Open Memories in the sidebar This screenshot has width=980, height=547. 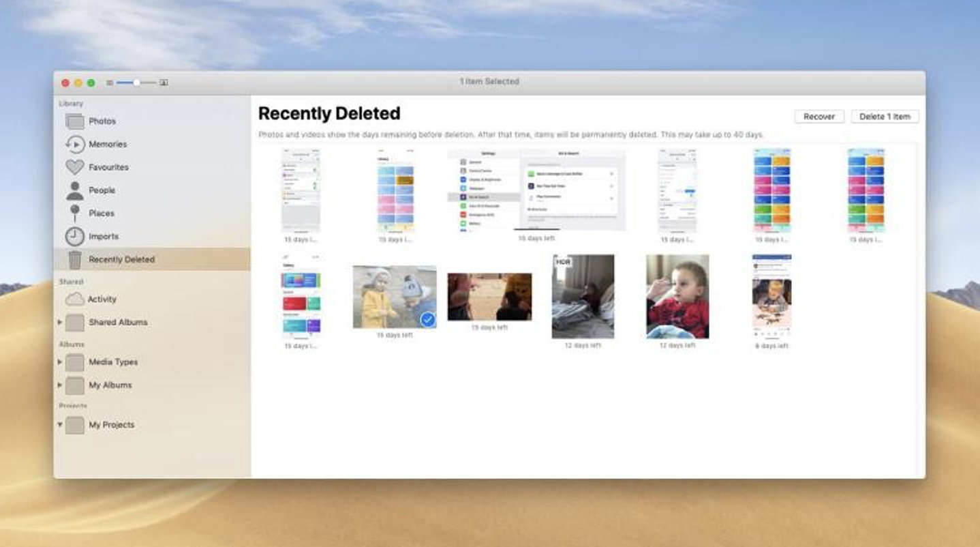(x=75, y=145)
